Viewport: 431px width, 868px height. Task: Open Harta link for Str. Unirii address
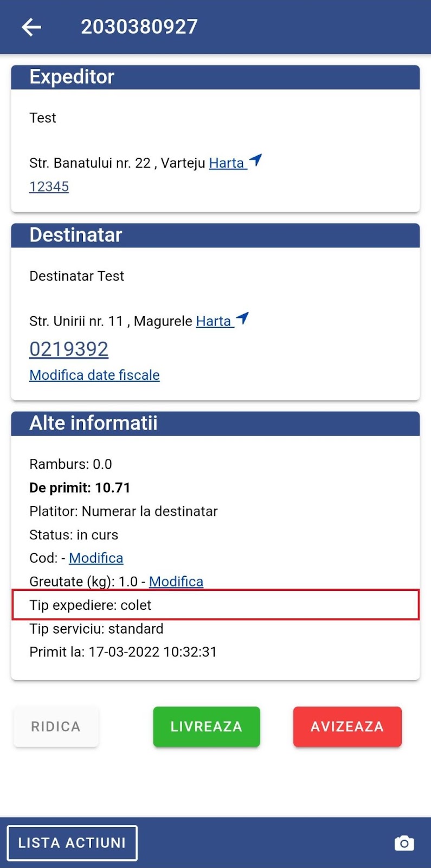[215, 321]
